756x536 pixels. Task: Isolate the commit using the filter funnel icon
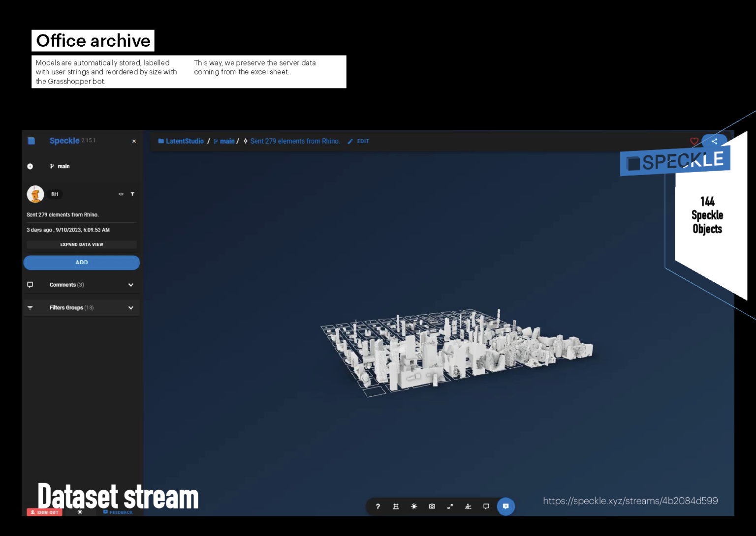click(132, 194)
